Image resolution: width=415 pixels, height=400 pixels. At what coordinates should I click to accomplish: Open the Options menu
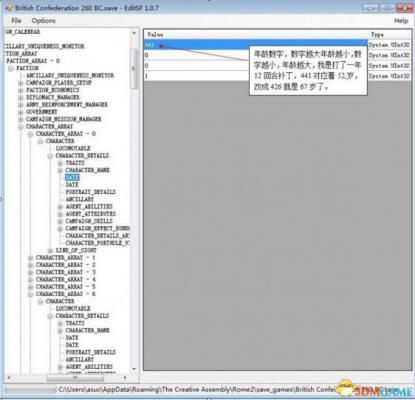[x=43, y=21]
